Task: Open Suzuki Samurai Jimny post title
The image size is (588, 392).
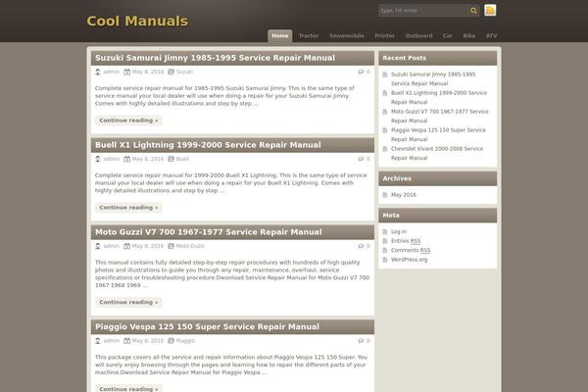Action: tap(215, 58)
